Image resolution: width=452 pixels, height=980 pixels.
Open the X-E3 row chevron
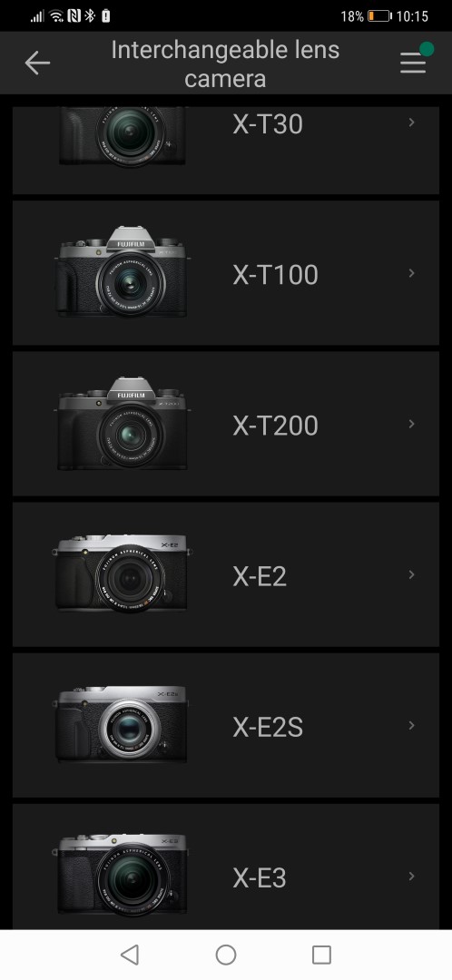click(x=411, y=876)
